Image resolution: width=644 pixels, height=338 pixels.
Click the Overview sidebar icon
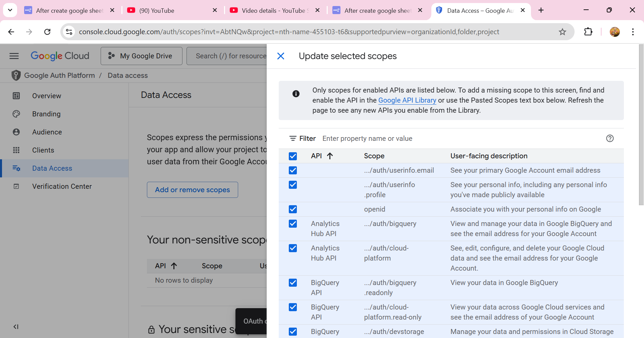16,96
